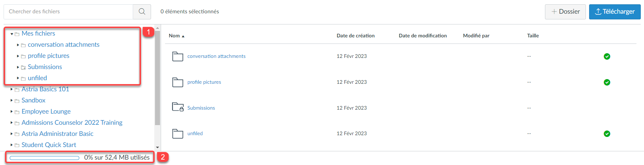Click the profile pictures folder icon in list

(178, 82)
